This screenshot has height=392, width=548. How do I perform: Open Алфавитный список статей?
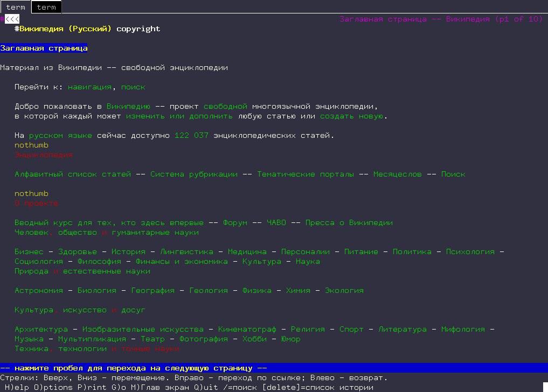click(73, 174)
